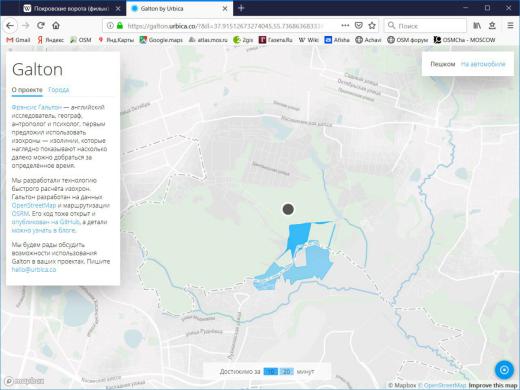Go to the browser home page
Image resolution: width=520 pixels, height=390 pixels.
coord(56,25)
